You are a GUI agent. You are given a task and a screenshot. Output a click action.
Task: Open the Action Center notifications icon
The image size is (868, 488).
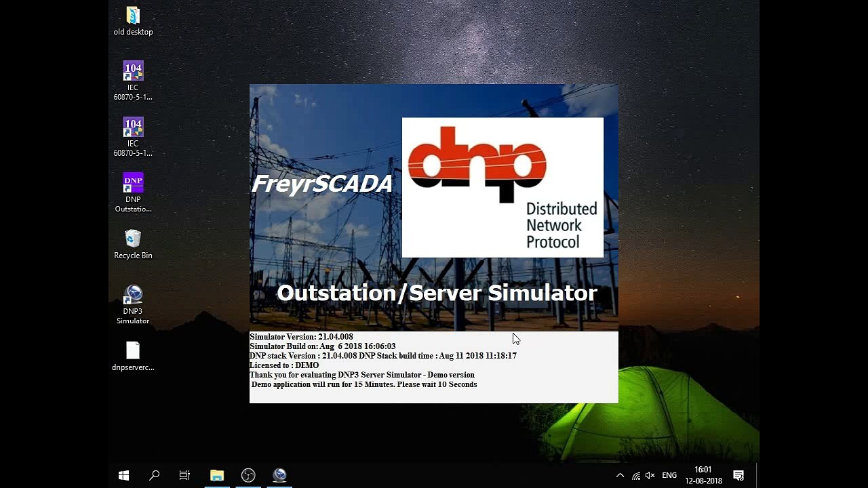(x=738, y=476)
